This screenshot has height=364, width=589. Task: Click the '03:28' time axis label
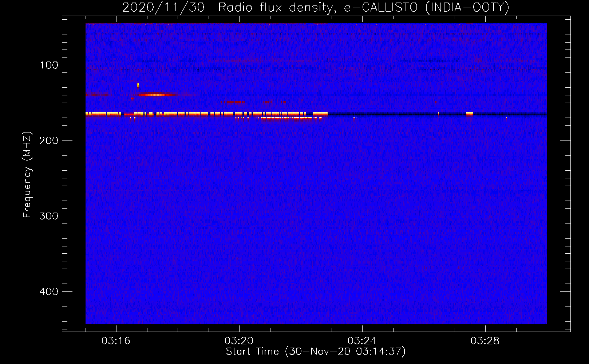485,341
